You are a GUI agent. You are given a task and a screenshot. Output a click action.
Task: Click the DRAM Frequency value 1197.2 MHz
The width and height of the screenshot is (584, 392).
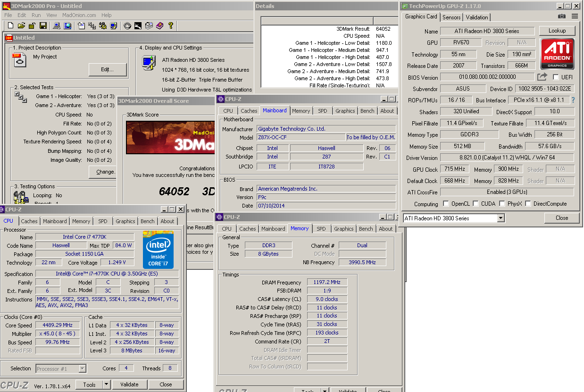(327, 283)
